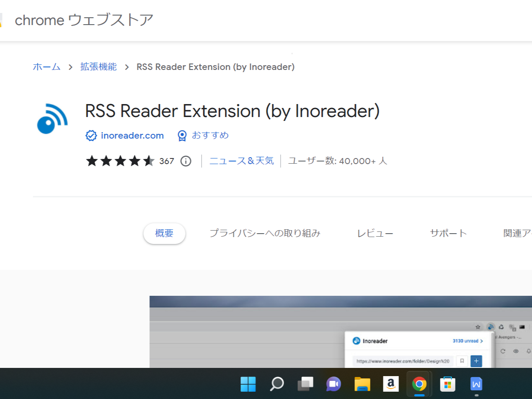532x399 pixels.
Task: Open the ニュース＆天気 category link
Action: (x=241, y=161)
